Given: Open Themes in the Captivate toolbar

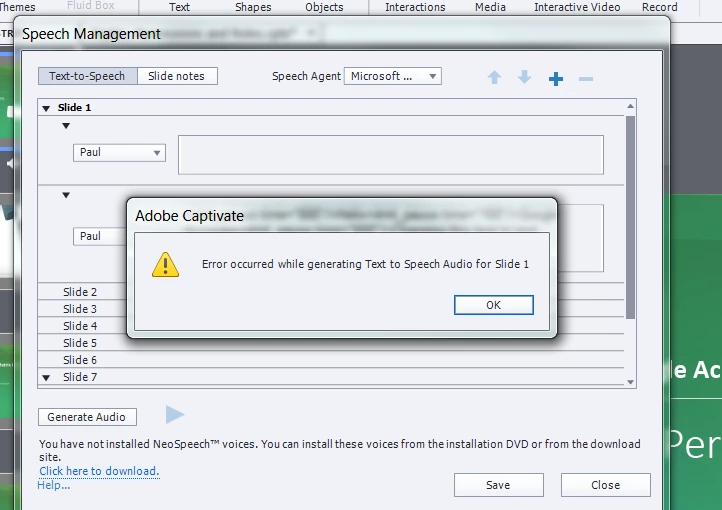Looking at the screenshot, I should (x=17, y=7).
